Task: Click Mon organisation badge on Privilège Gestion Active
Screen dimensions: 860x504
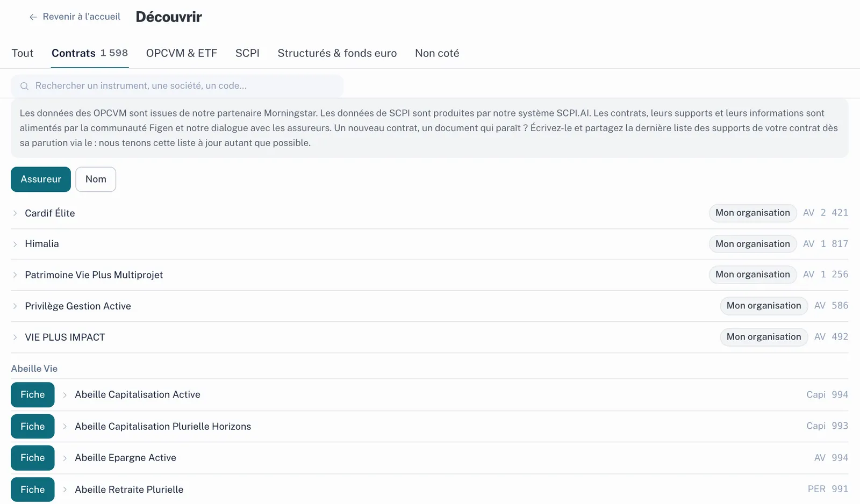Action: click(764, 306)
